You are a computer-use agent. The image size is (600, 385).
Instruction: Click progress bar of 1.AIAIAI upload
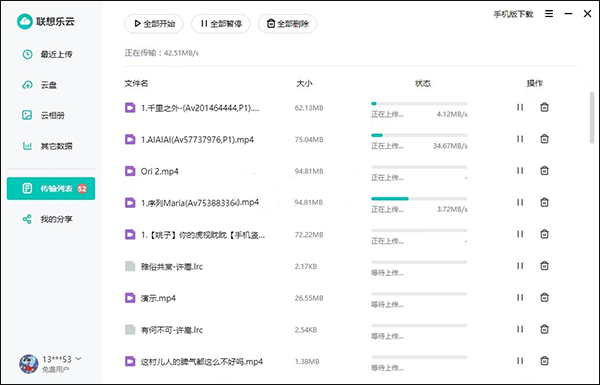tap(419, 135)
